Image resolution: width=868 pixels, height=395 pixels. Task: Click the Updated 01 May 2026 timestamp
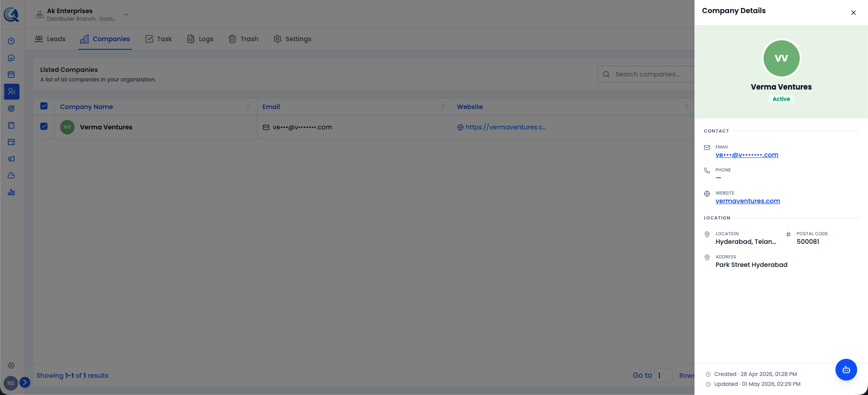[x=757, y=384]
